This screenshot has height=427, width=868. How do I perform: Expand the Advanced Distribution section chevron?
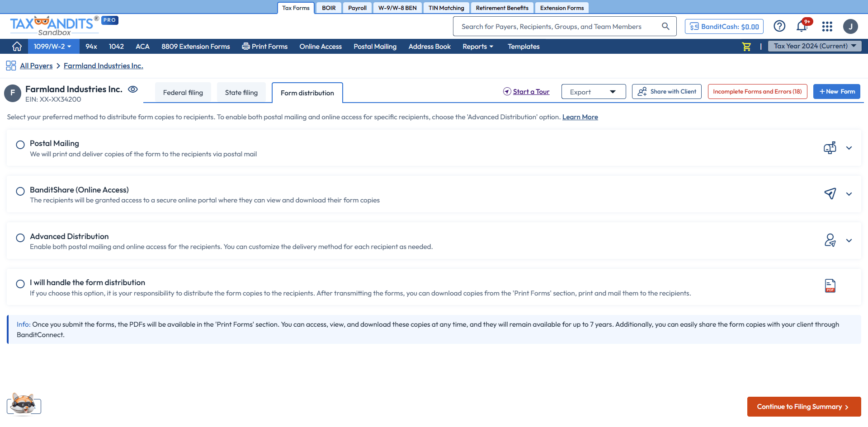tap(849, 240)
